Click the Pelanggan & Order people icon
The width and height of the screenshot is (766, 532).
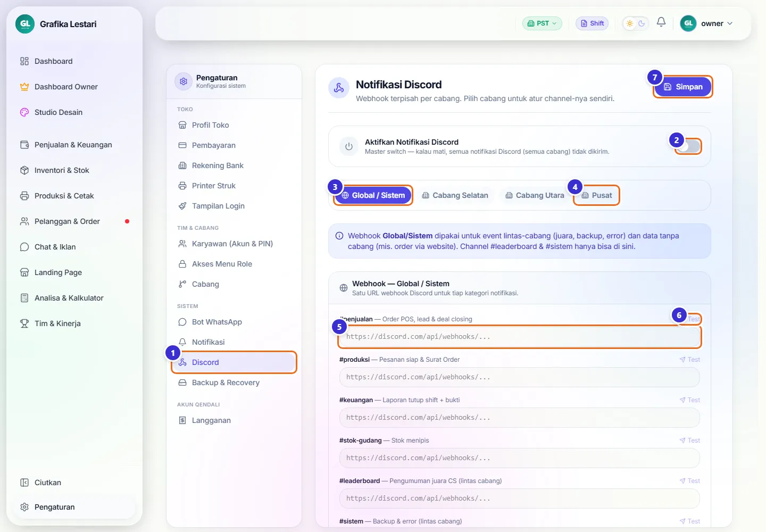24,221
